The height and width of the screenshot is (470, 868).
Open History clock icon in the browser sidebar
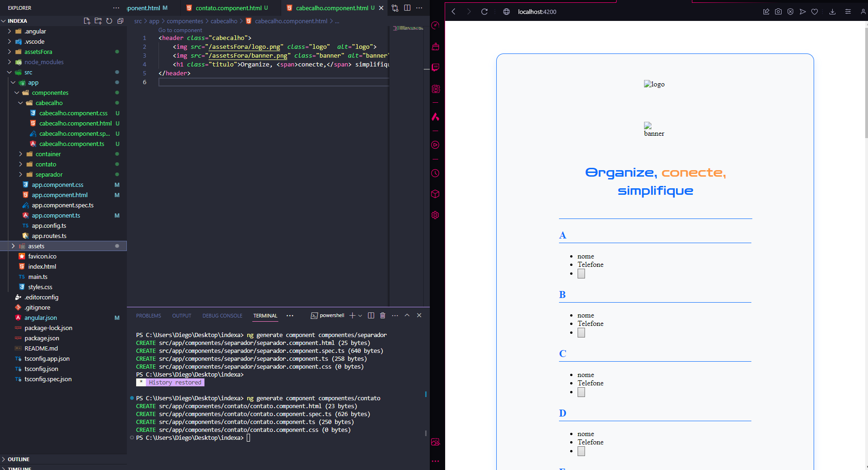pos(435,173)
